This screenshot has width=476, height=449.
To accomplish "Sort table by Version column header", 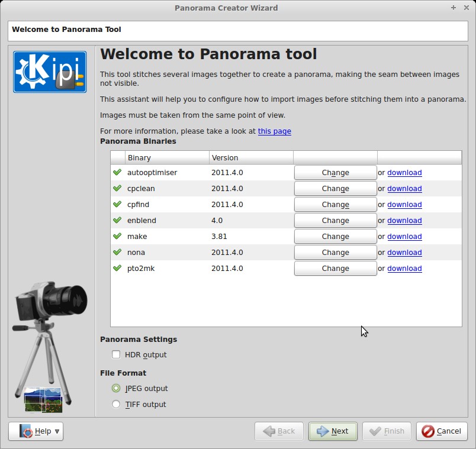I will (251, 157).
